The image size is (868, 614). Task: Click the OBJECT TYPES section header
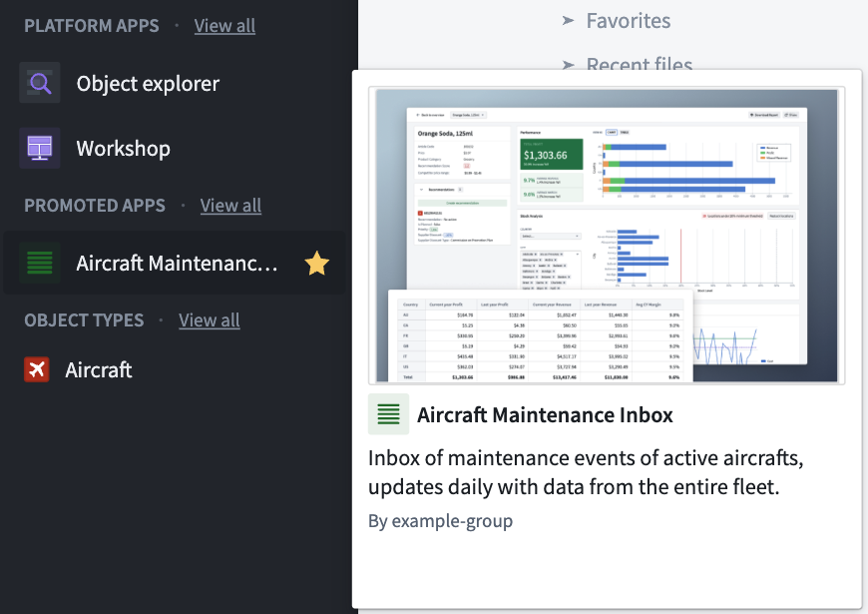(x=84, y=319)
